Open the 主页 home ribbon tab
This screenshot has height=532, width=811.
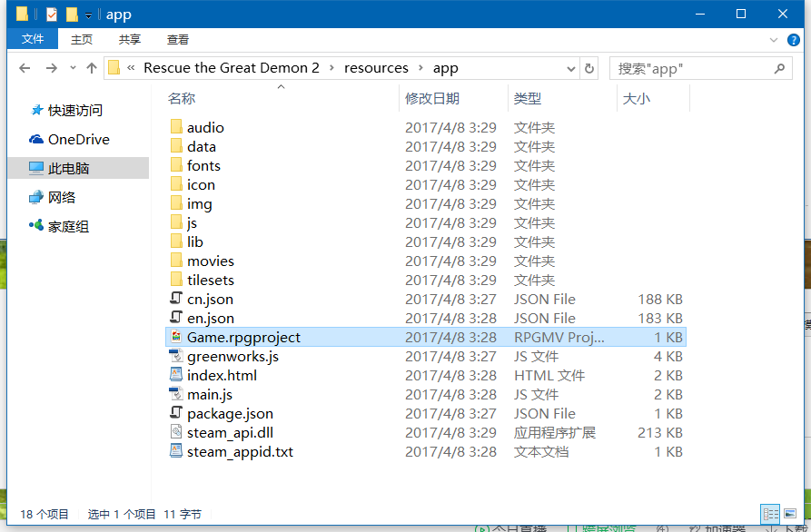pyautogui.click(x=81, y=39)
